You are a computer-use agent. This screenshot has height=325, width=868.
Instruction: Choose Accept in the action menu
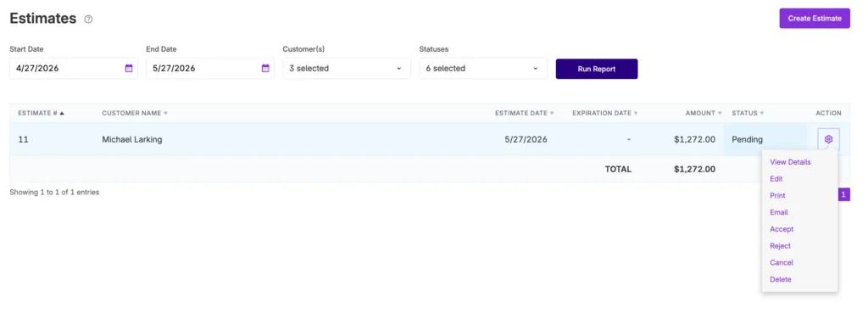(781, 229)
